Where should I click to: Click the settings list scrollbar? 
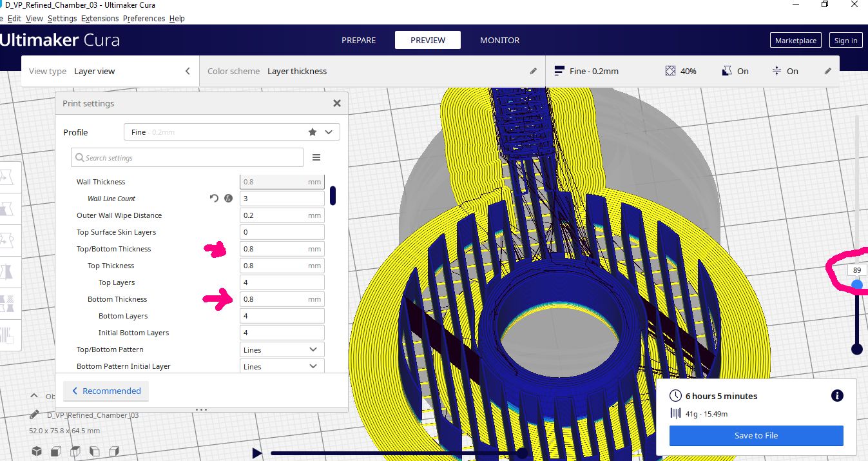(333, 195)
